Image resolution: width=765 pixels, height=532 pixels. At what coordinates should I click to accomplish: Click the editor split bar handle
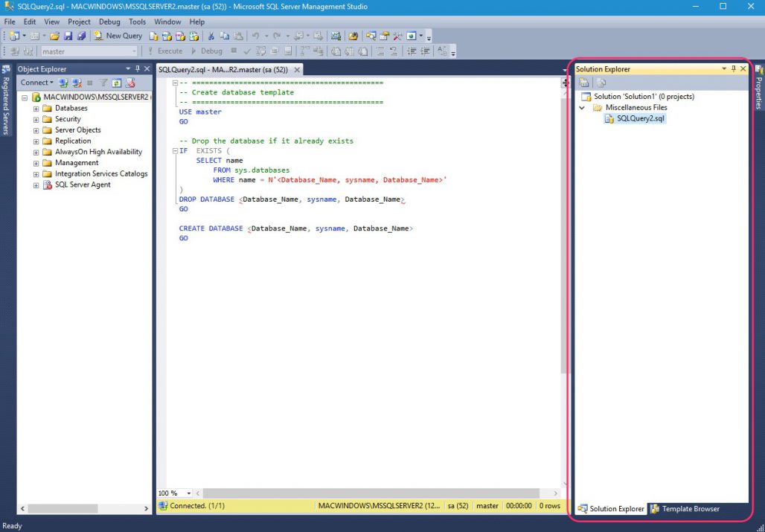[566, 83]
